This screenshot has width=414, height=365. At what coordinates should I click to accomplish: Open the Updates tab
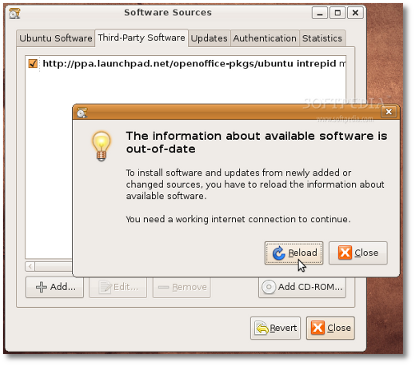[209, 38]
